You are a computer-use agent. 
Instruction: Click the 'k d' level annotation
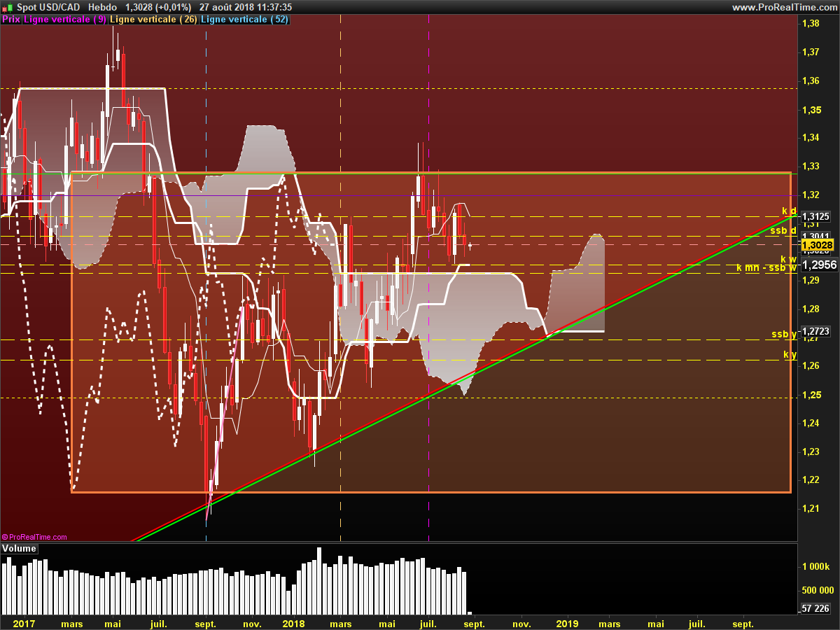tap(789, 211)
